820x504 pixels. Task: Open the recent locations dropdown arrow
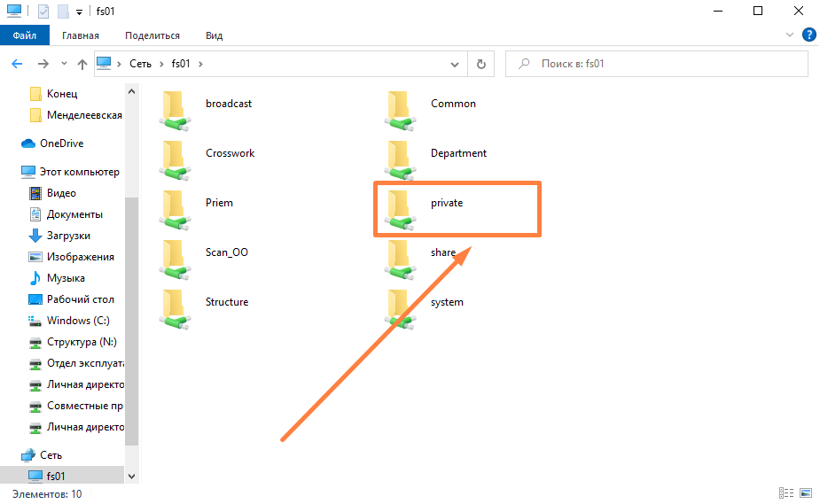coord(64,64)
